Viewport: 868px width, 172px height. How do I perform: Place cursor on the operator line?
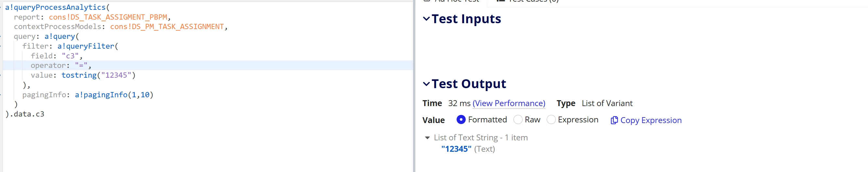[208, 65]
